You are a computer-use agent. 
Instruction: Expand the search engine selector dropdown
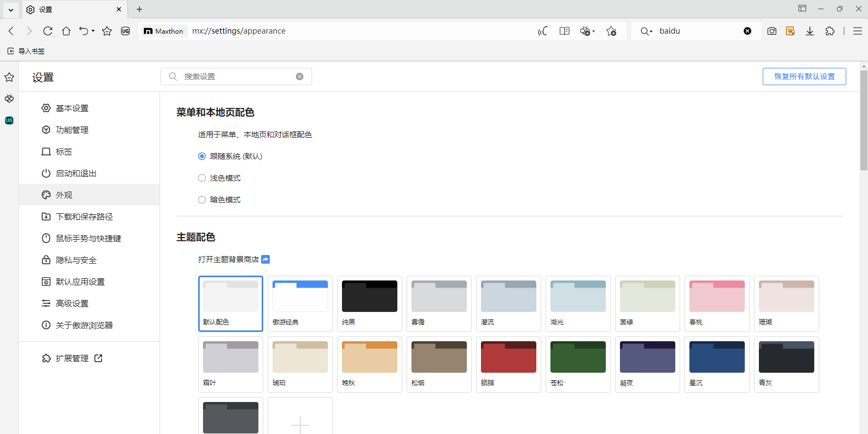click(x=646, y=31)
